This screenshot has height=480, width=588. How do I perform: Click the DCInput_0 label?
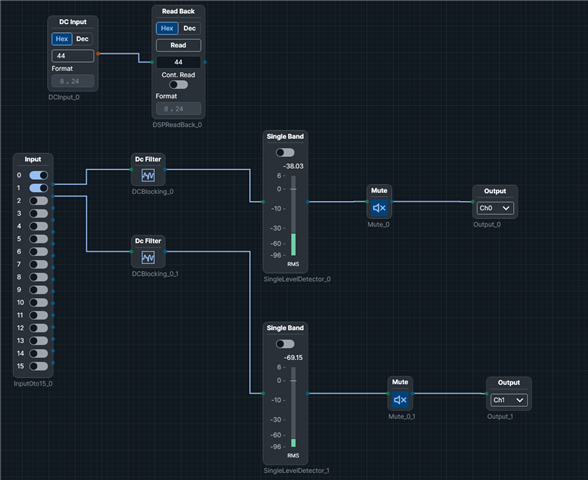[x=64, y=98]
